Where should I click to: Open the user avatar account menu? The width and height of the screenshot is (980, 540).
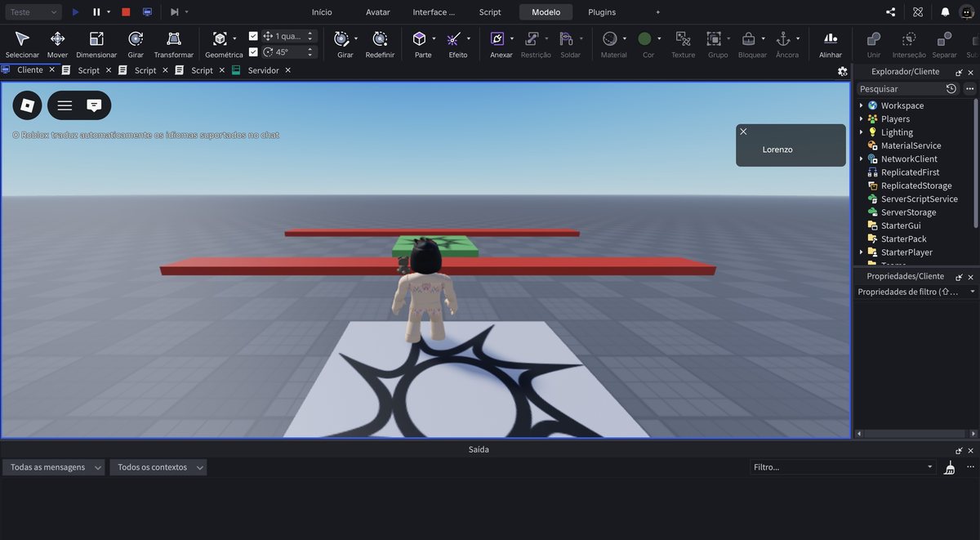pos(968,12)
